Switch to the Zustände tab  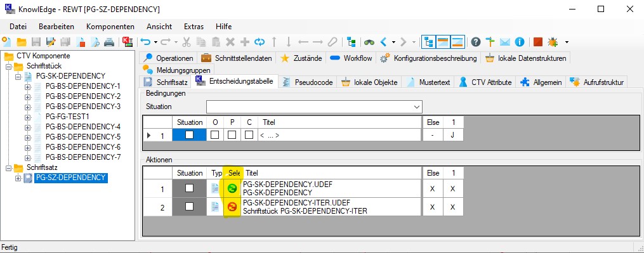301,58
